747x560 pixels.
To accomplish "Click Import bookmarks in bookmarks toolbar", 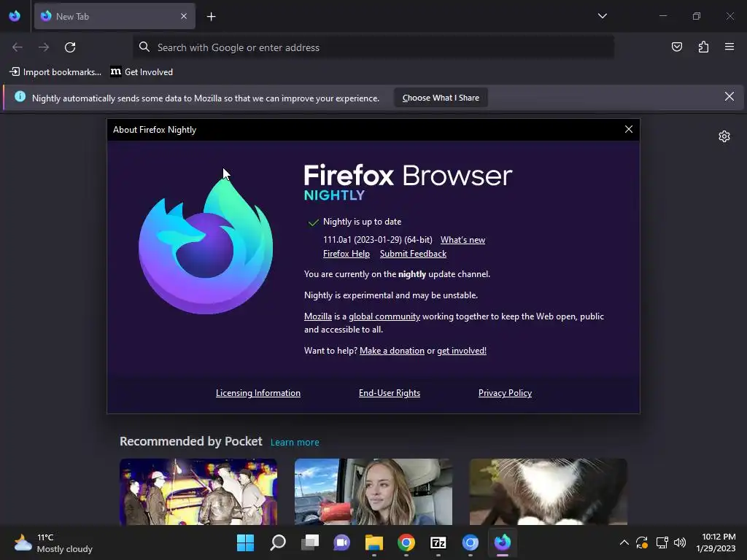I will [55, 72].
